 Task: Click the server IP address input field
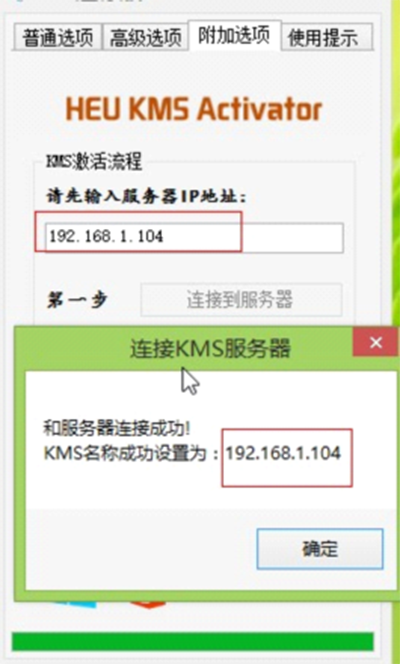click(194, 238)
